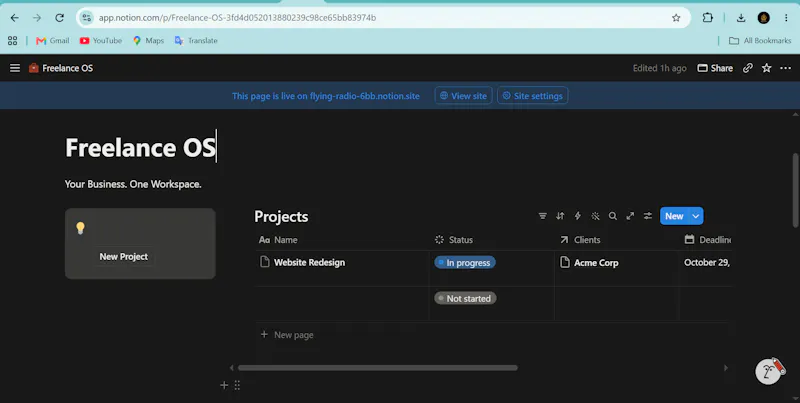
Task: Open Projects database in full page
Action: coord(630,216)
